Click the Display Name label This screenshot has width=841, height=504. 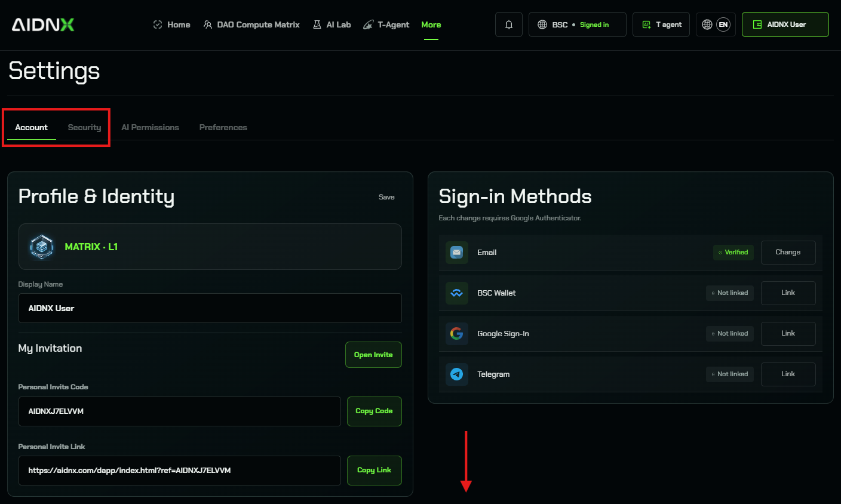pos(41,284)
